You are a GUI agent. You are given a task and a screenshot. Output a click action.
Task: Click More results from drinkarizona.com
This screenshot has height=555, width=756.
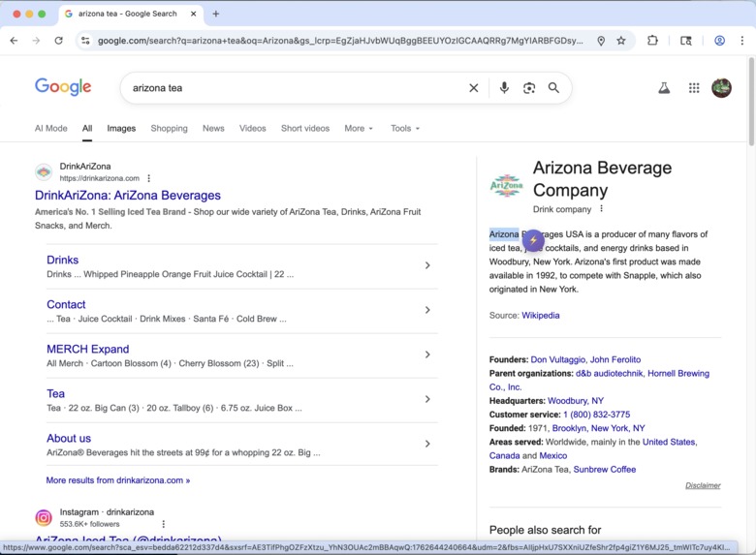coord(118,480)
